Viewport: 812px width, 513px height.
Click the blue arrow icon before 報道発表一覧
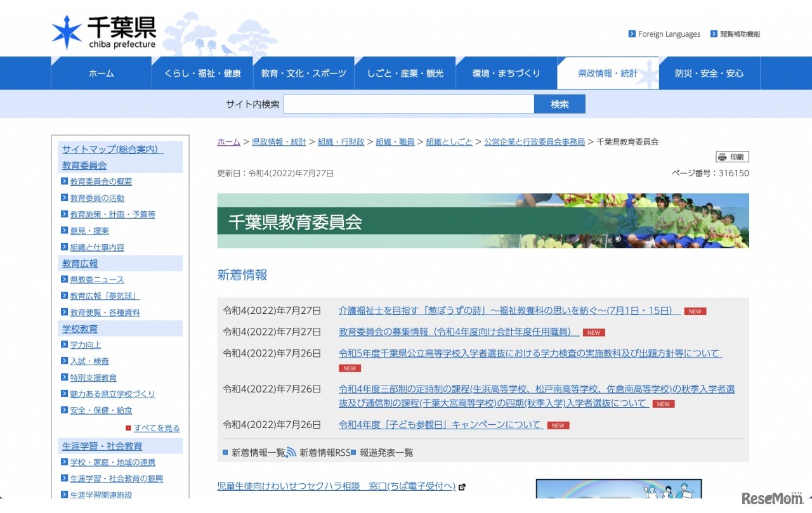click(x=353, y=452)
